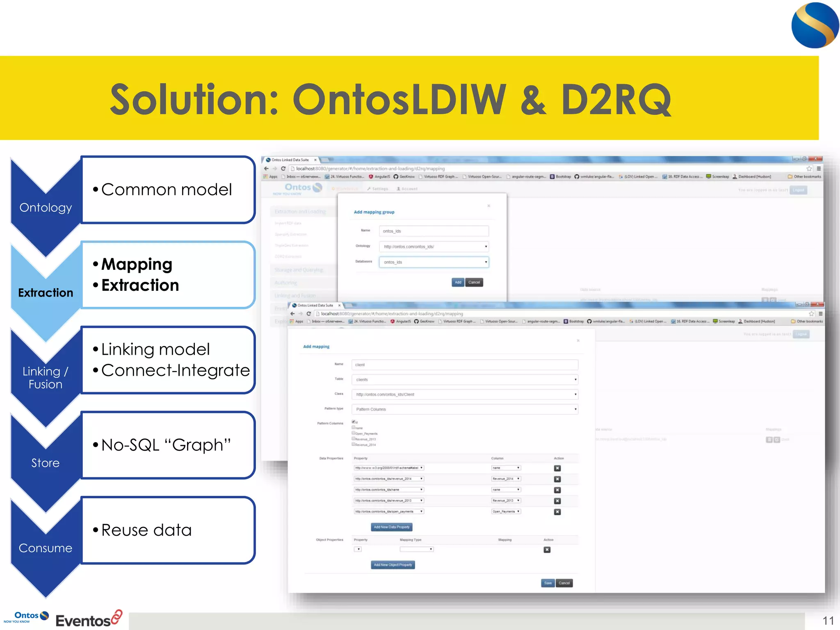Screen dimensions: 840x630
Task: Open Apps shortcut in the lower window's bookmarks bar
Action: click(297, 322)
